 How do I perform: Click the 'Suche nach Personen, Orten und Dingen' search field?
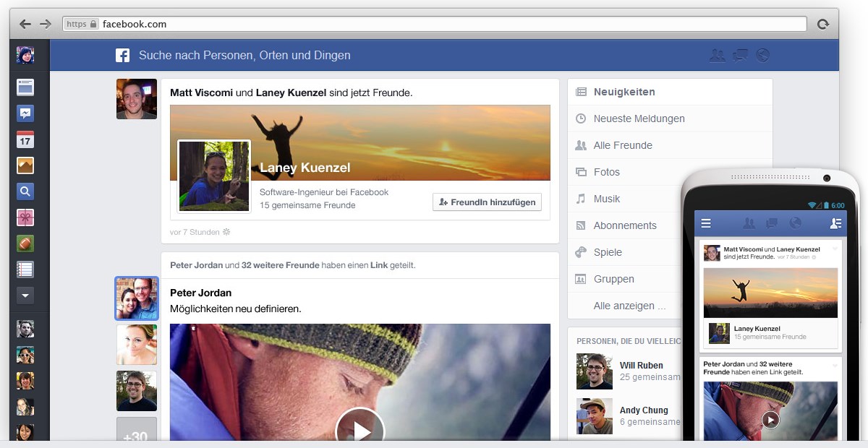click(244, 56)
